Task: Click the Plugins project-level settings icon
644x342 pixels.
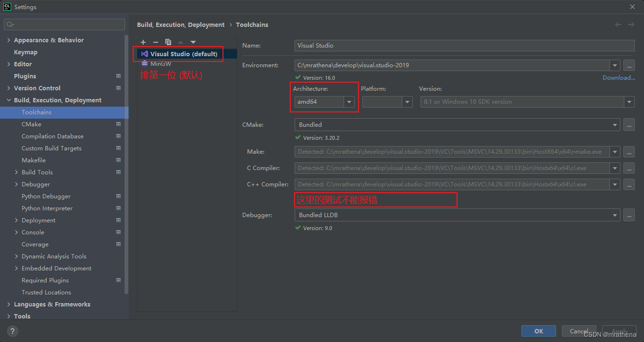Action: tap(119, 76)
